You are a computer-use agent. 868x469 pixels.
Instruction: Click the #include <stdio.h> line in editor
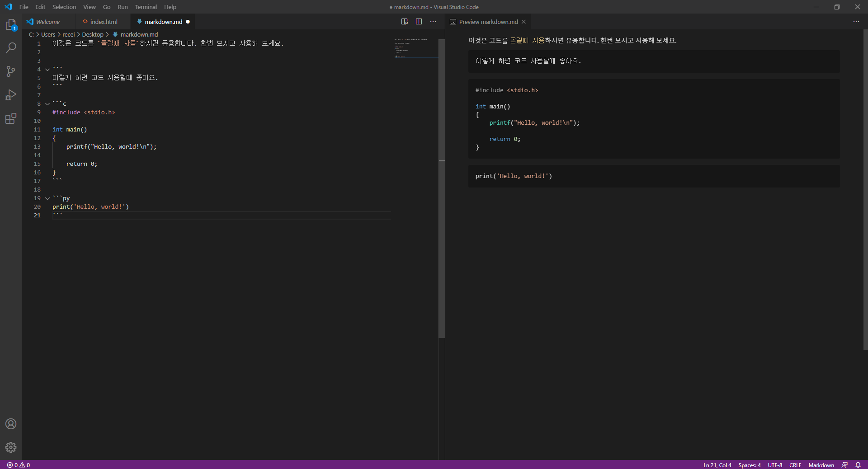[x=84, y=113]
